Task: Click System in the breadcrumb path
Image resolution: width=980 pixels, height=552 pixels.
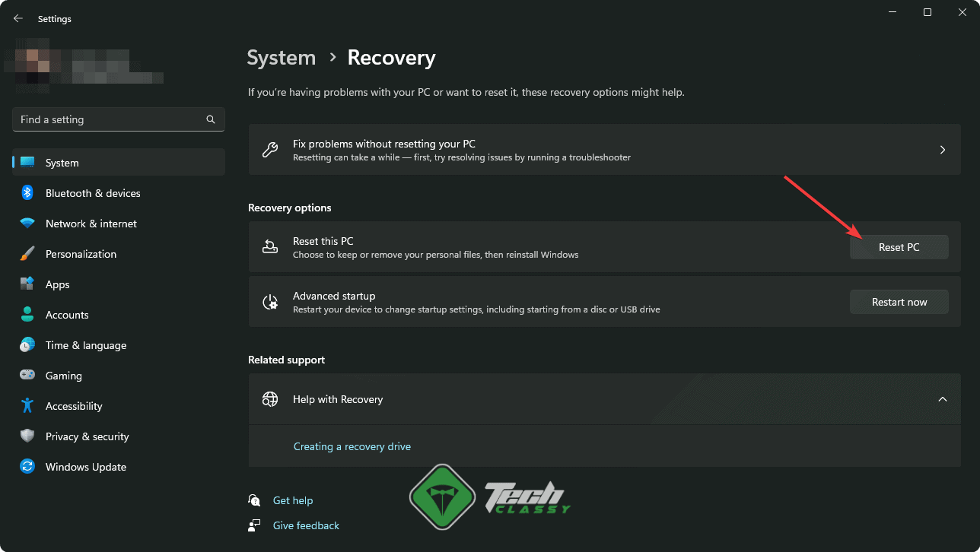Action: pos(281,57)
